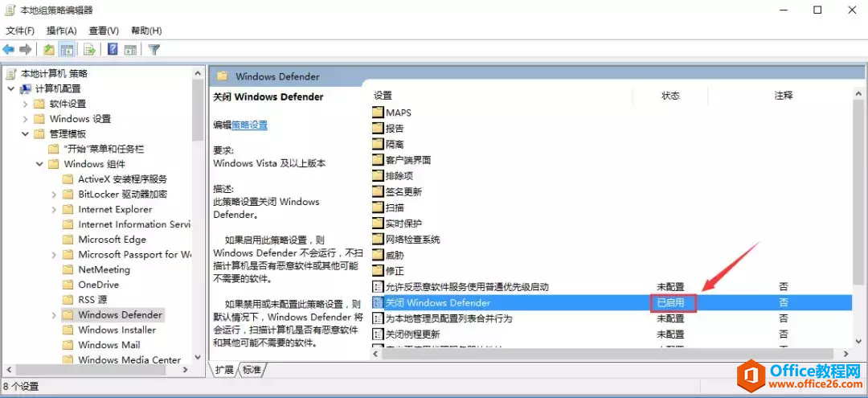Click settings list vertical scrollbar down arrow

(859, 341)
